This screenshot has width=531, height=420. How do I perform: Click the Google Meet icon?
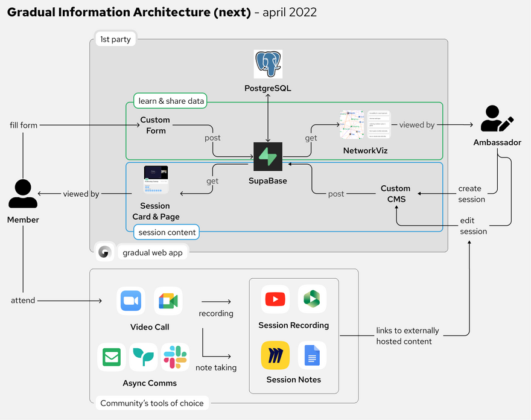coord(168,301)
